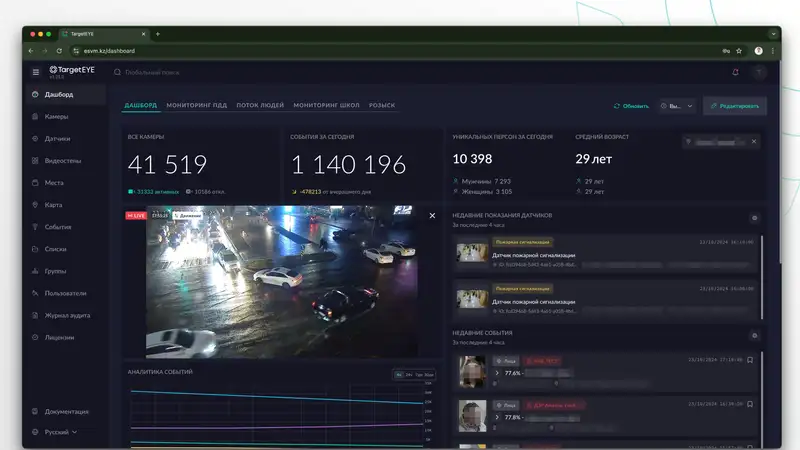The height and width of the screenshot is (450, 800).
Task: Click the notification bell icon
Action: [736, 72]
